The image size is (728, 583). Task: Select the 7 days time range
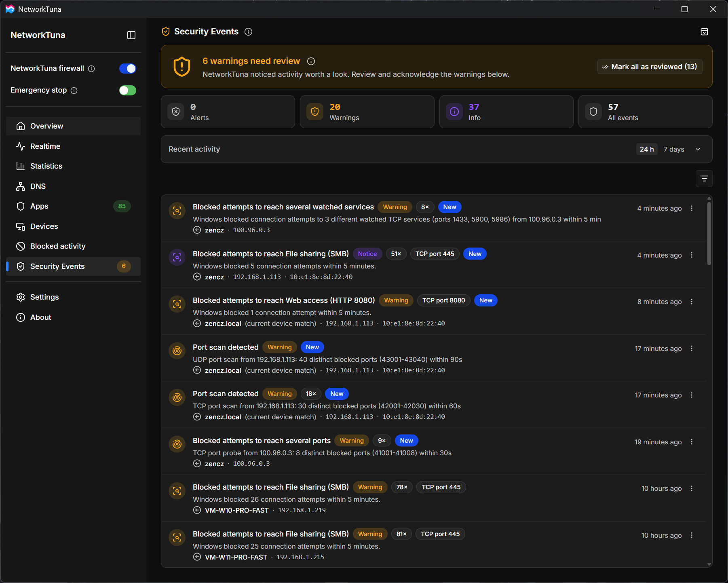674,149
